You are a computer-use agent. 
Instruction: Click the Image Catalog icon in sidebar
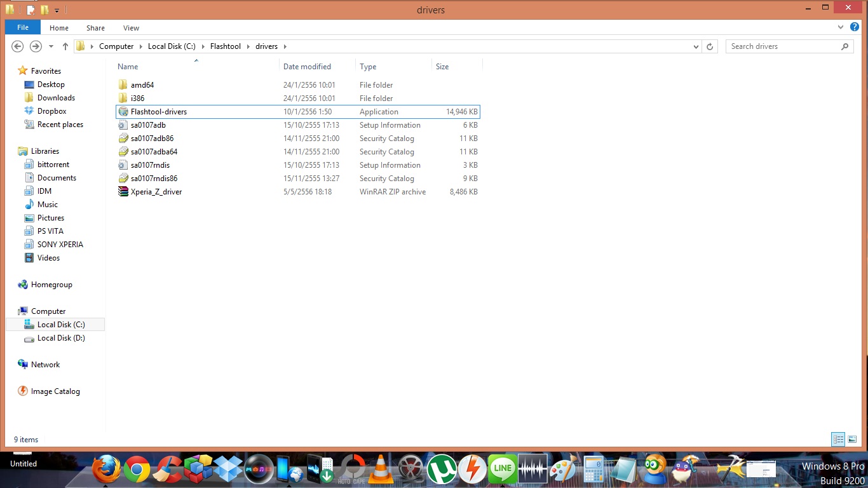point(23,391)
